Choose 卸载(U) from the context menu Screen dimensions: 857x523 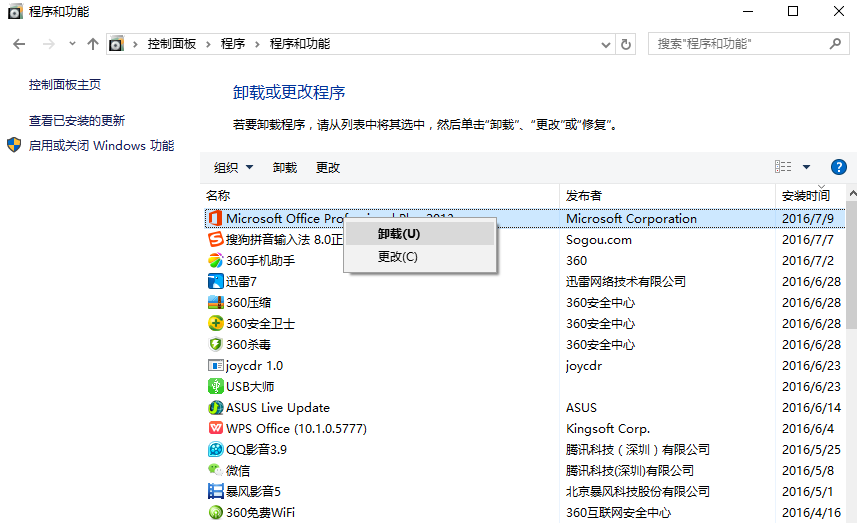(420, 234)
